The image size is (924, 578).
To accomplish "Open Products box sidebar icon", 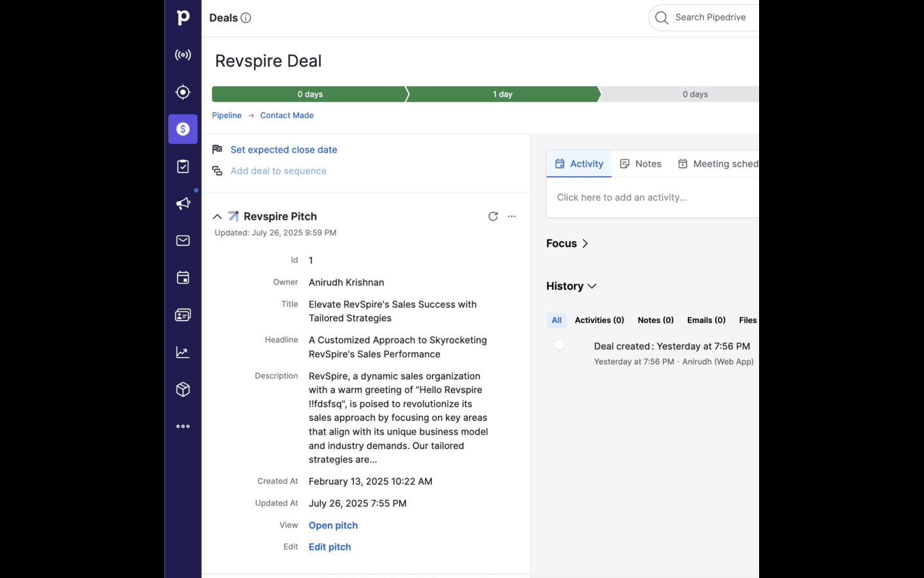I will (183, 389).
